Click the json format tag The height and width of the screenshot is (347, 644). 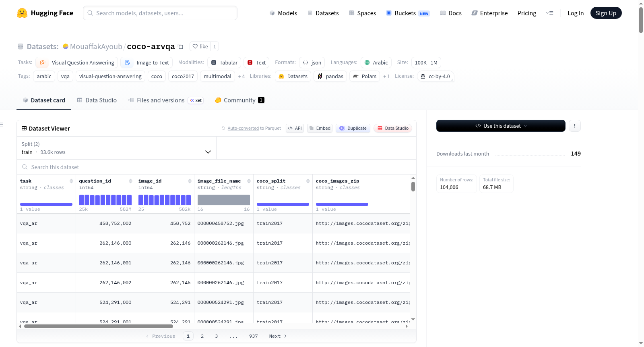pos(312,62)
